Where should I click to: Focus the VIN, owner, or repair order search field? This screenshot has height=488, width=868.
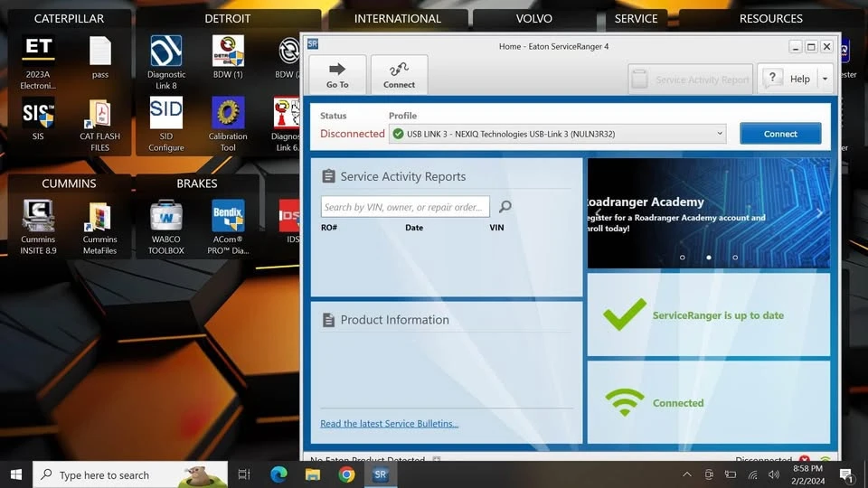coord(405,206)
